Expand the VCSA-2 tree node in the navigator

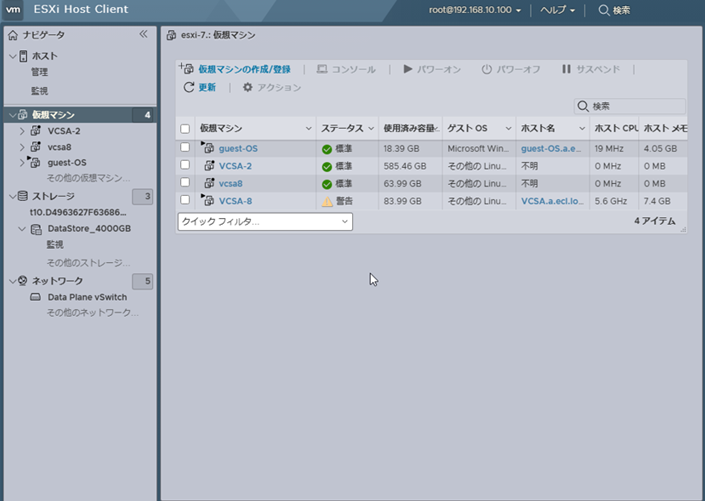point(22,131)
